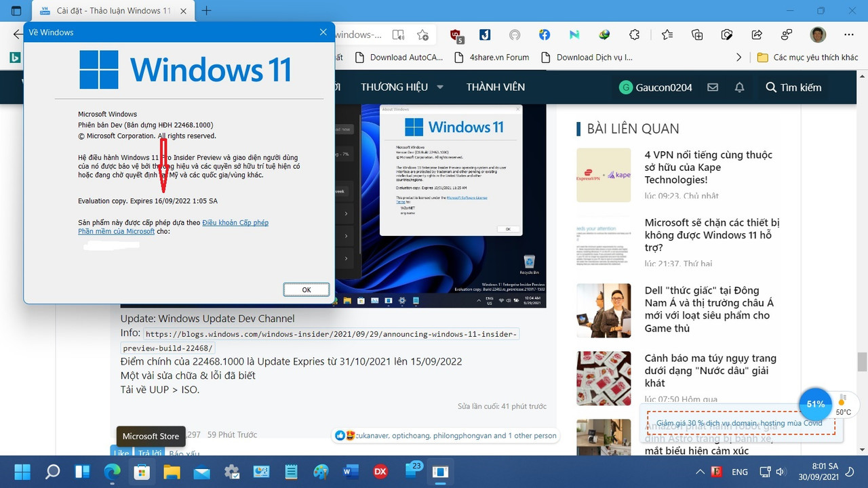Open taskbar Search
The height and width of the screenshot is (488, 868).
coord(52,472)
